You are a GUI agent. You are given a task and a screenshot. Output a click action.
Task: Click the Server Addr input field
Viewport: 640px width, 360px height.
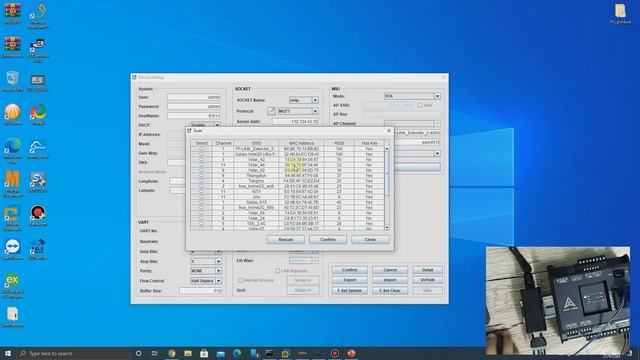tap(296, 122)
